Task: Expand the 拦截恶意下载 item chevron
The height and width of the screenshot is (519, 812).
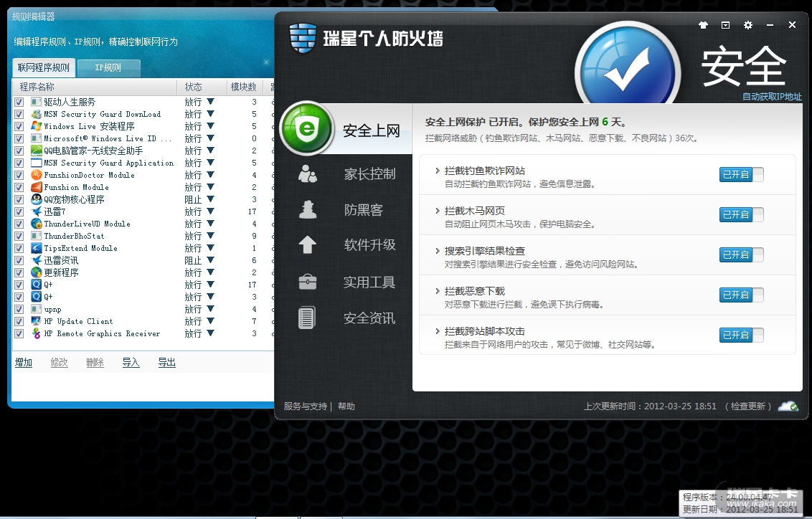Action: tap(437, 291)
